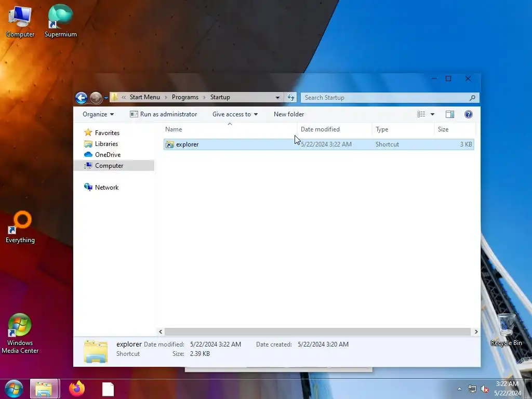Screen dimensions: 532x399
Task: Select the Windows Media Center shortcut
Action: coord(20,334)
